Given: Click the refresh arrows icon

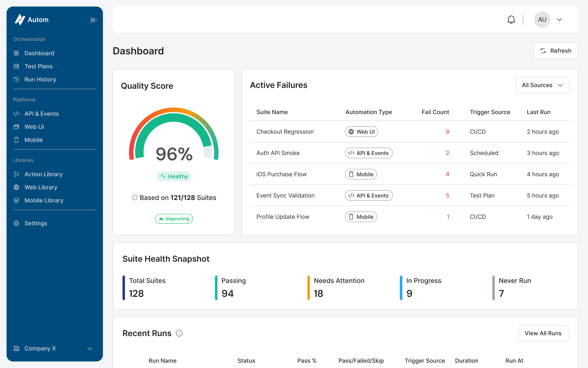Looking at the screenshot, I should point(543,51).
